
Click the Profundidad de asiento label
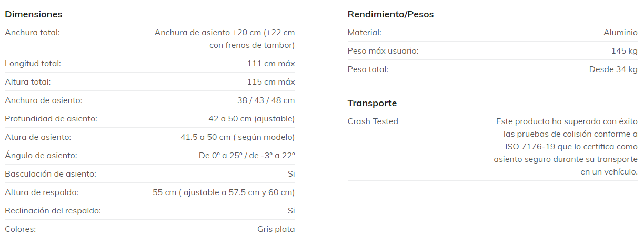[x=51, y=119]
